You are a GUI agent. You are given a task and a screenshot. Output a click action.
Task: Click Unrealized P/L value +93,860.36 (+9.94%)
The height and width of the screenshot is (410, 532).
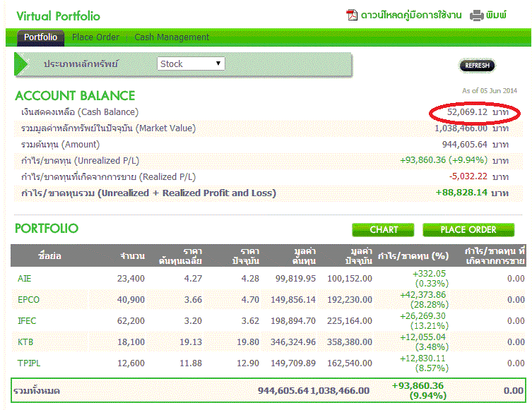[444, 160]
